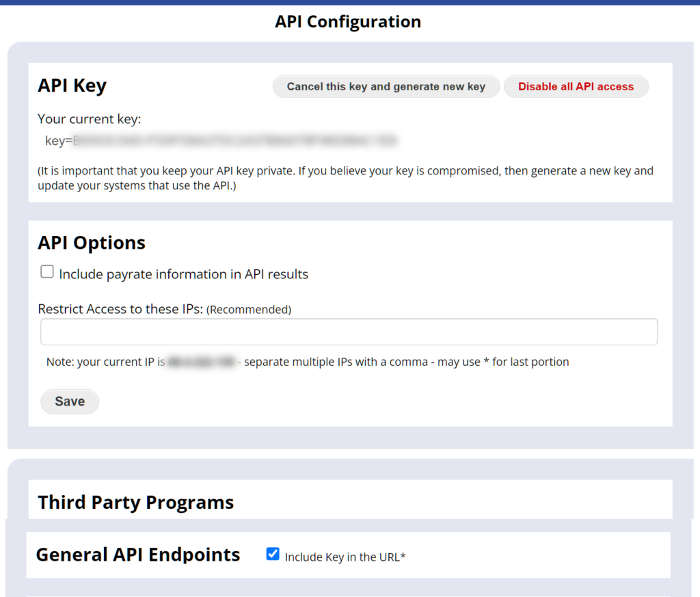Click the "API Options" section heading
The width and height of the screenshot is (700, 597).
[x=91, y=242]
